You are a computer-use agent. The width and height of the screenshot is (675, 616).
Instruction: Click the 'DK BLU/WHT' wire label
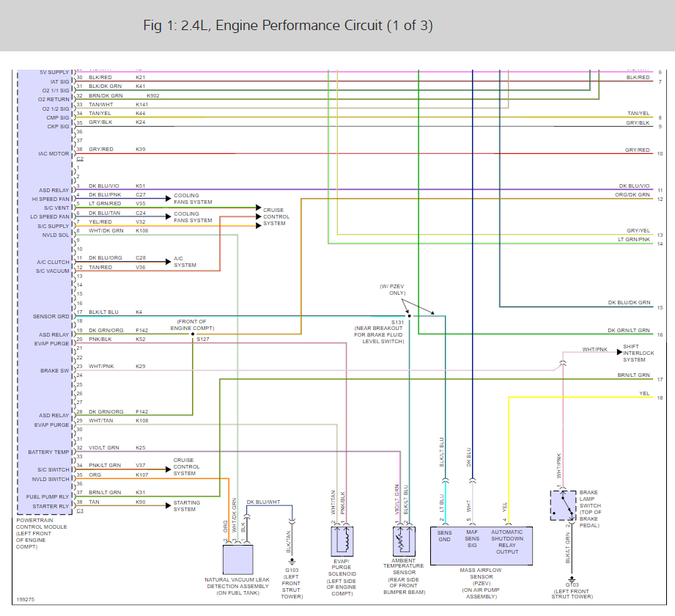[x=263, y=502]
